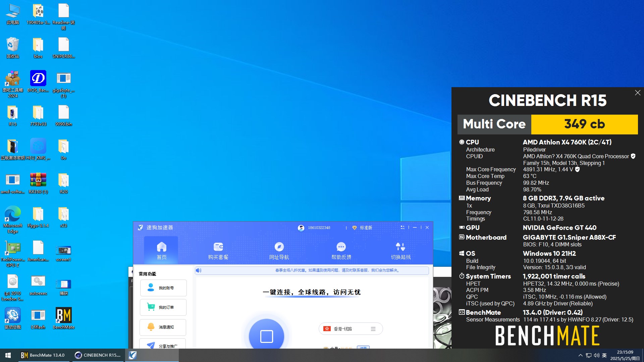Select the (p) 2010 London S... disc icon

click(x=13, y=288)
